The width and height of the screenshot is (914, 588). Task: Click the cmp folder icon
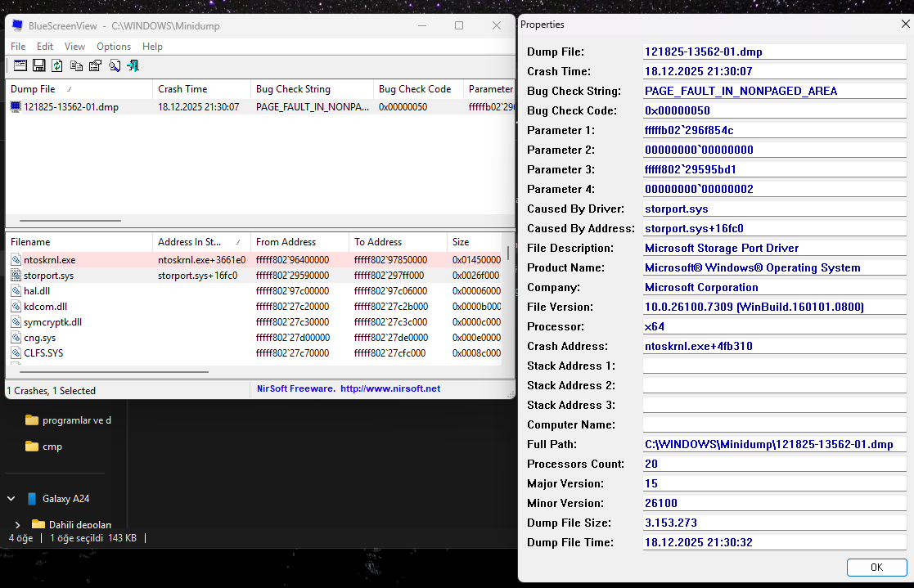32,447
